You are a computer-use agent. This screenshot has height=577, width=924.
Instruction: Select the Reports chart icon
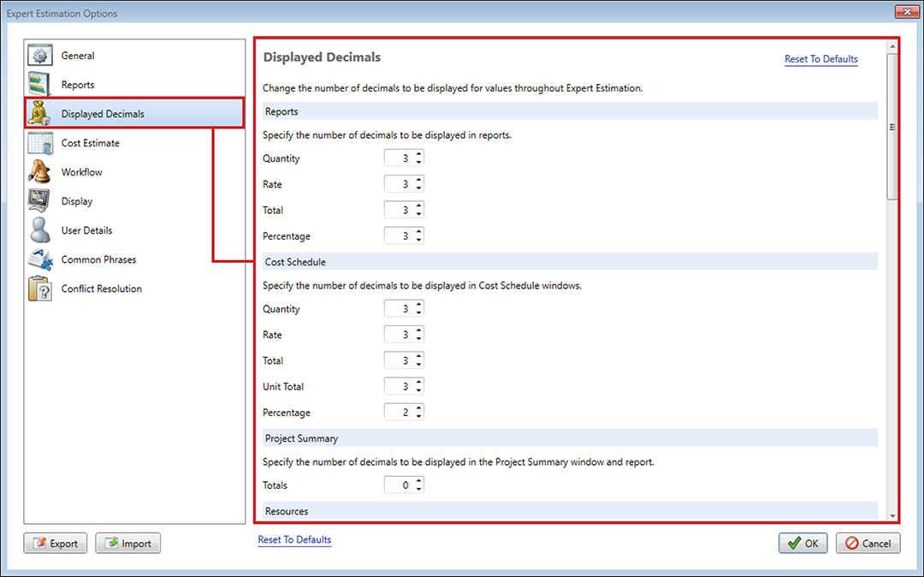click(39, 85)
